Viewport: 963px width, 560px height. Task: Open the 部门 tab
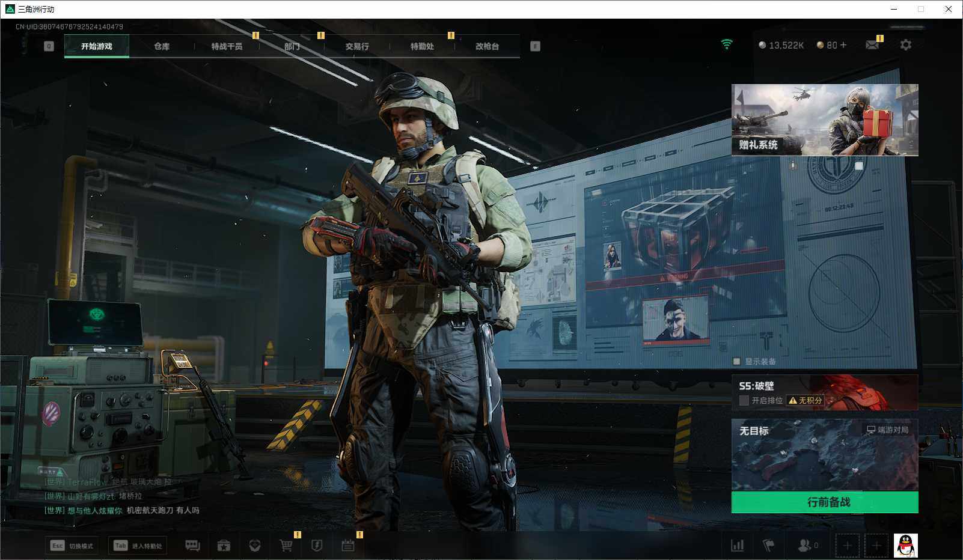click(292, 46)
